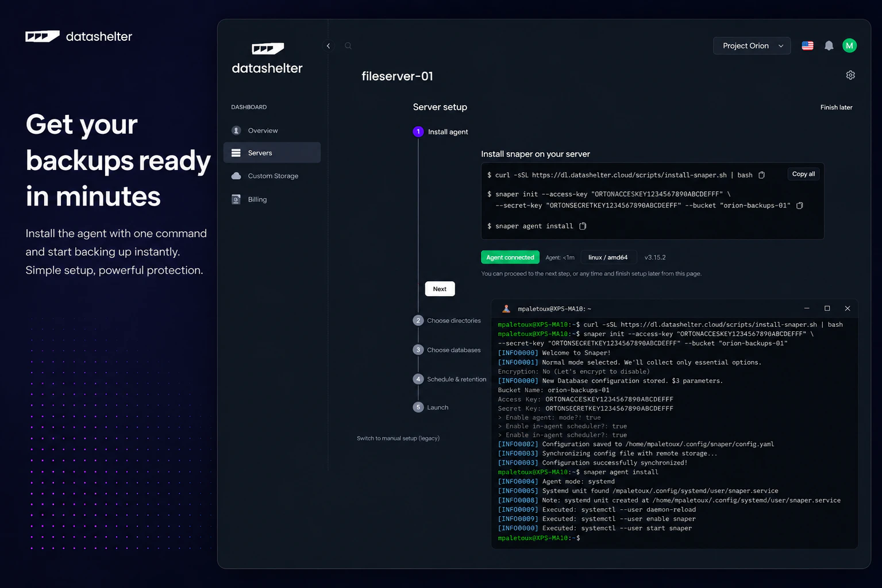Image resolution: width=882 pixels, height=588 pixels.
Task: Open Custom Storage in the sidebar
Action: tap(272, 176)
